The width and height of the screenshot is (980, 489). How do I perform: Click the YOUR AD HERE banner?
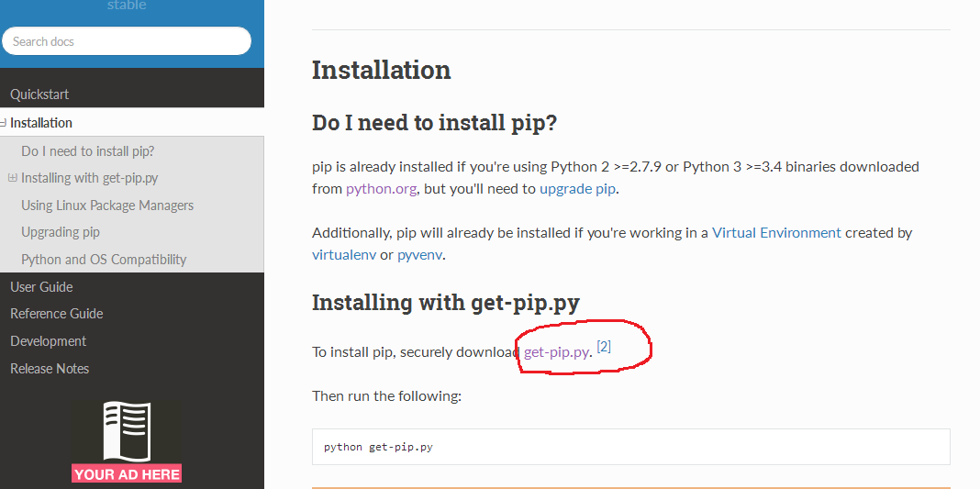[127, 474]
